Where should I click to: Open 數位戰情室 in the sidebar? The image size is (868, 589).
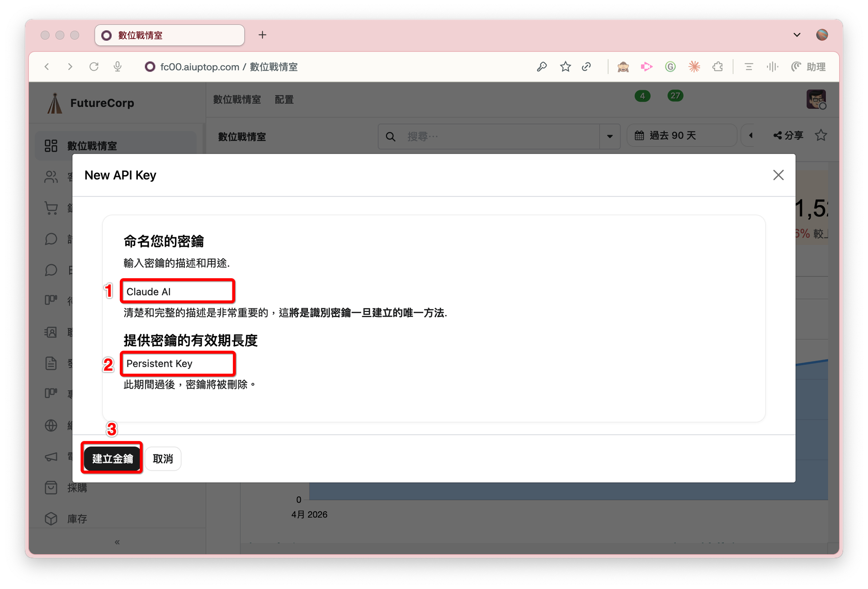pyautogui.click(x=116, y=146)
